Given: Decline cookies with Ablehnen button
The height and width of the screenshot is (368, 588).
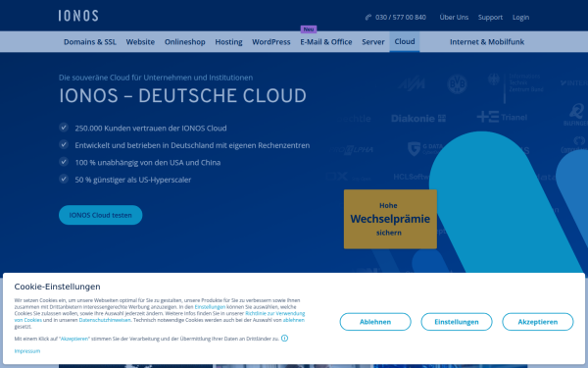Looking at the screenshot, I should (x=375, y=322).
